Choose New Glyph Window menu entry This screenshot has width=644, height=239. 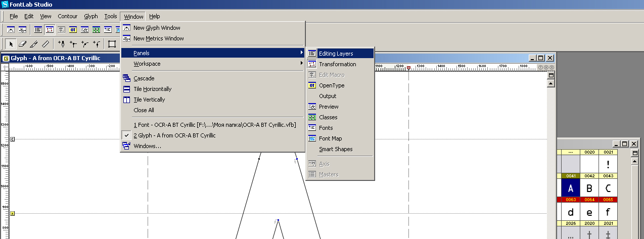(213, 28)
